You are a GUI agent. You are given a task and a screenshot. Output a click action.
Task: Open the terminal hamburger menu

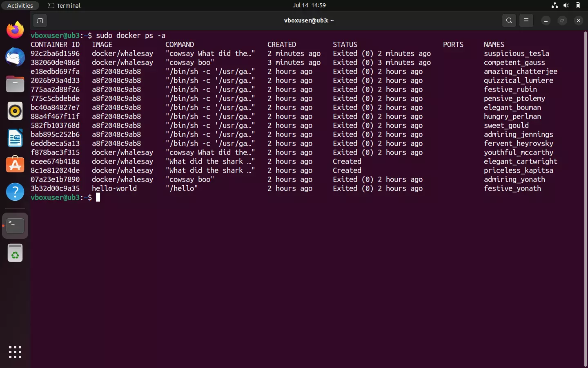tap(526, 20)
